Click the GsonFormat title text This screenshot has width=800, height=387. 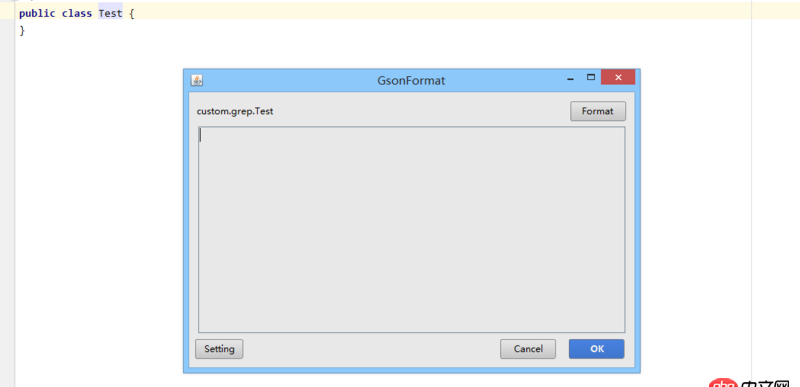pos(411,81)
